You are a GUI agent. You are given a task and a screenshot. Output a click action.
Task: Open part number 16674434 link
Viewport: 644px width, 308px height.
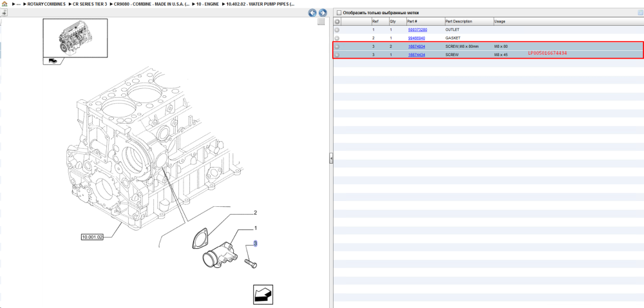point(417,55)
